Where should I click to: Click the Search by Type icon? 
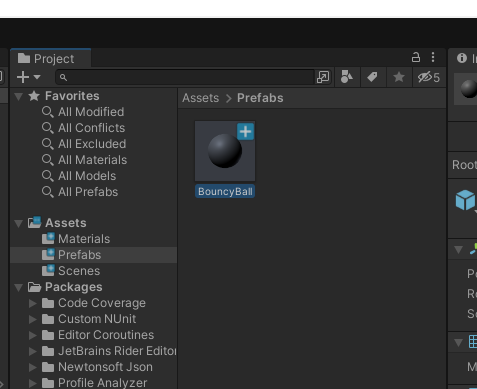[x=347, y=77]
